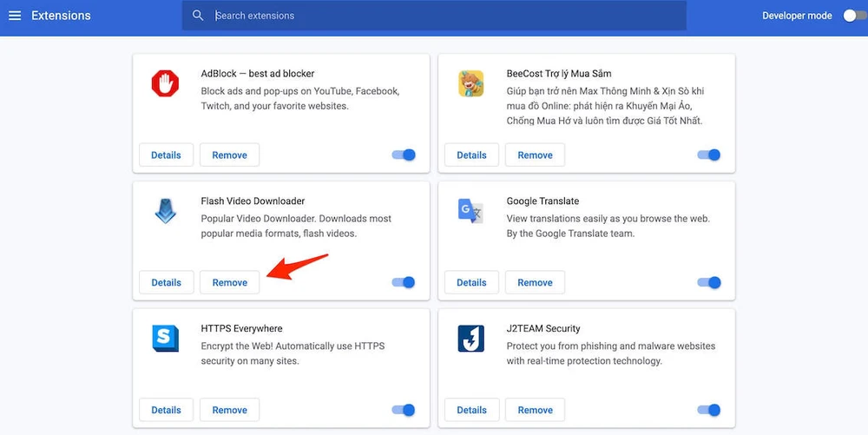Image resolution: width=868 pixels, height=435 pixels.
Task: Toggle off Flash Video Downloader
Action: [404, 282]
